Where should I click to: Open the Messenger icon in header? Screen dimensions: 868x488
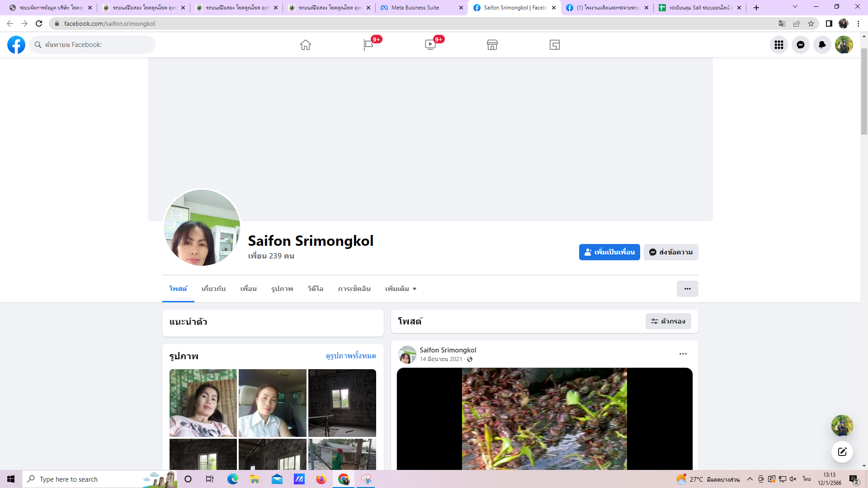(x=801, y=45)
